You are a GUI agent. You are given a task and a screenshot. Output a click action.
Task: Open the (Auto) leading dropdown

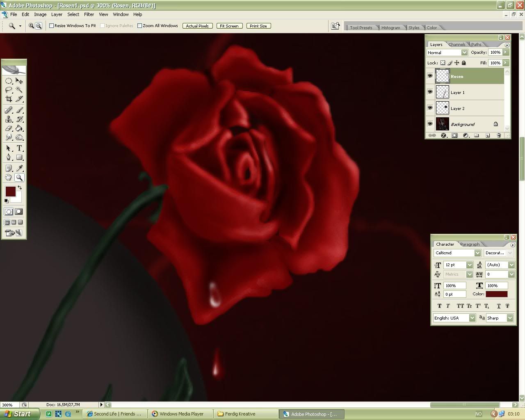click(x=511, y=265)
